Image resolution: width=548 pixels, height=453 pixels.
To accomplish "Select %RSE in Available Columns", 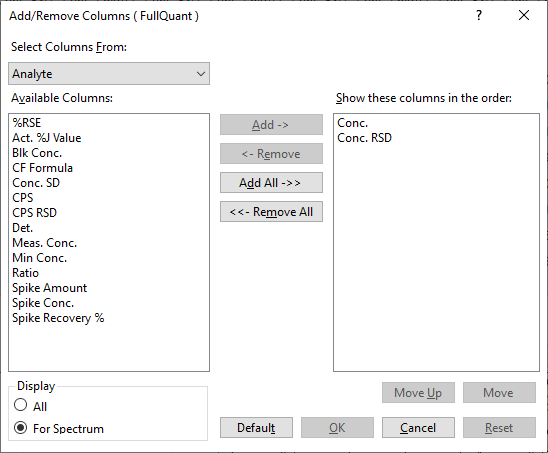I will click(x=27, y=123).
